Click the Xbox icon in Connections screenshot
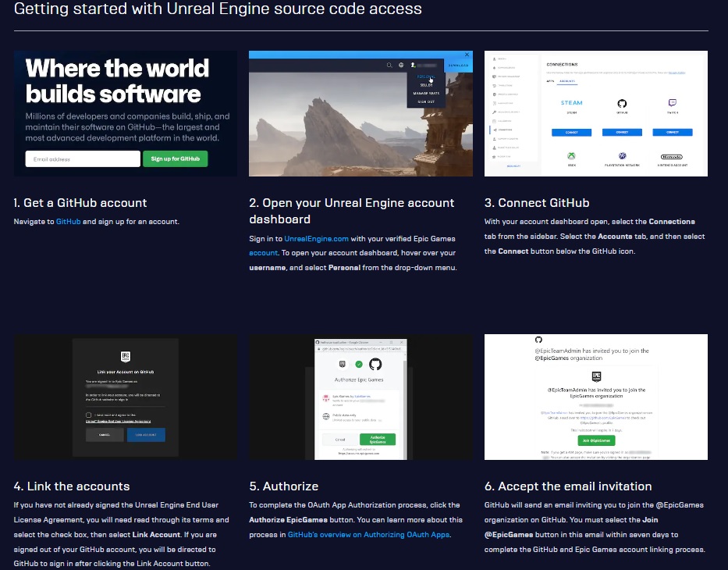Image resolution: width=728 pixels, height=570 pixels. (571, 156)
